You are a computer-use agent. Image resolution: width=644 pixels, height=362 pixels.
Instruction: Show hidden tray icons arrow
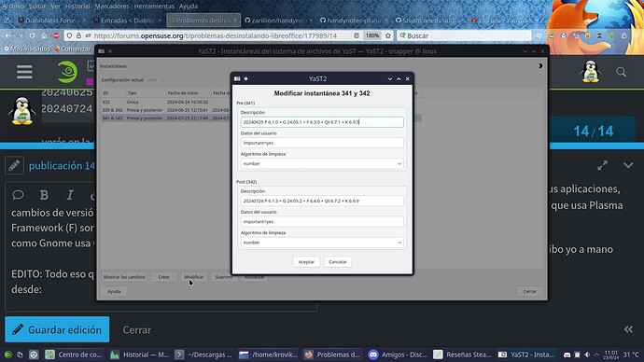click(x=596, y=355)
